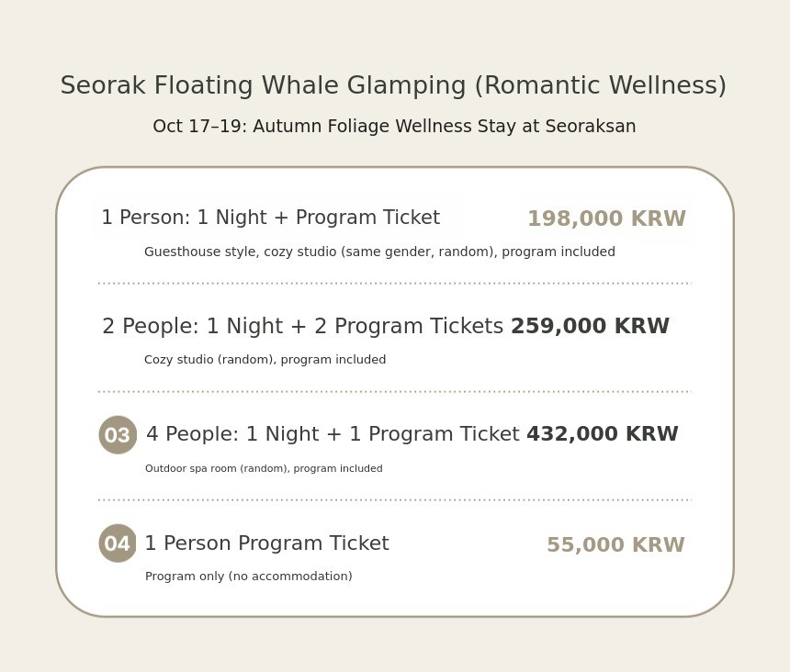Click the 03 number badge
Viewport: 790px width, 672px height.
(118, 435)
